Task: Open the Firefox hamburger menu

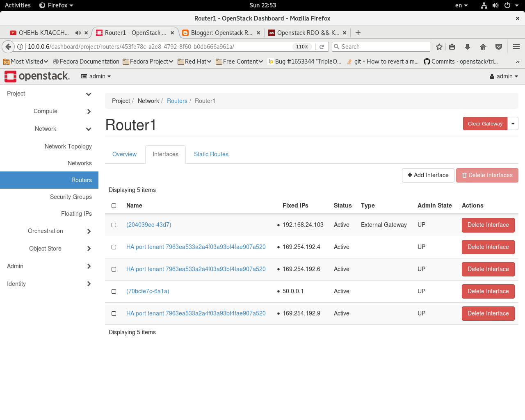Action: click(516, 47)
